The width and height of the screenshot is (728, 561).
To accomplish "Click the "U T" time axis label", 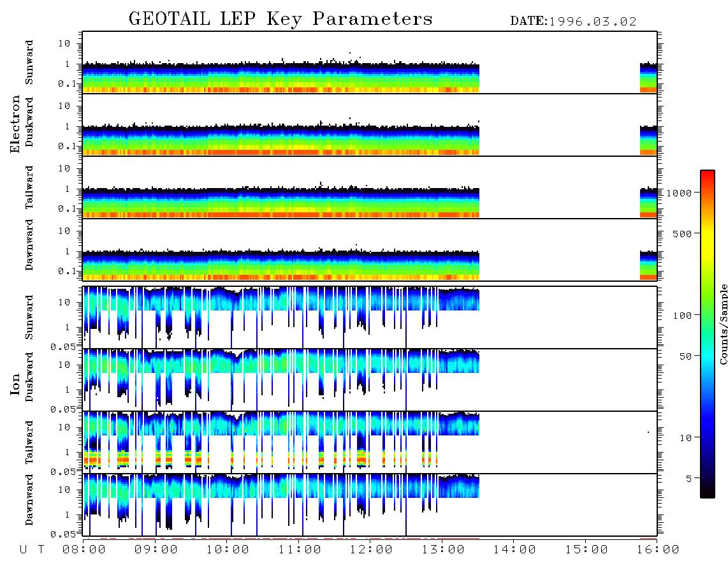I will pos(32,550).
